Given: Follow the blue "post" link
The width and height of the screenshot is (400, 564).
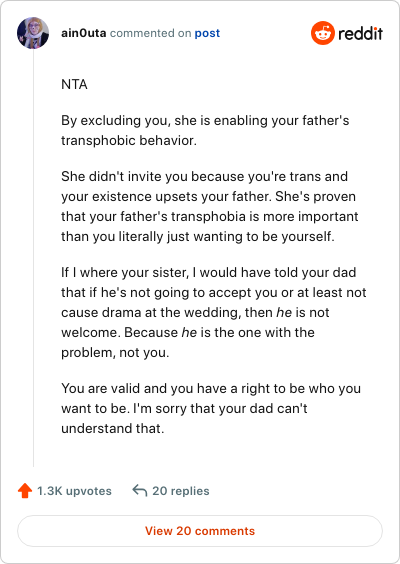Looking at the screenshot, I should point(207,33).
